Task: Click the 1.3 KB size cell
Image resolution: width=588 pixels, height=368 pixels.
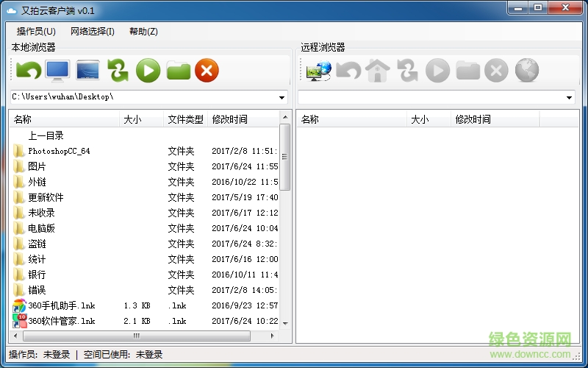Action: pos(137,305)
